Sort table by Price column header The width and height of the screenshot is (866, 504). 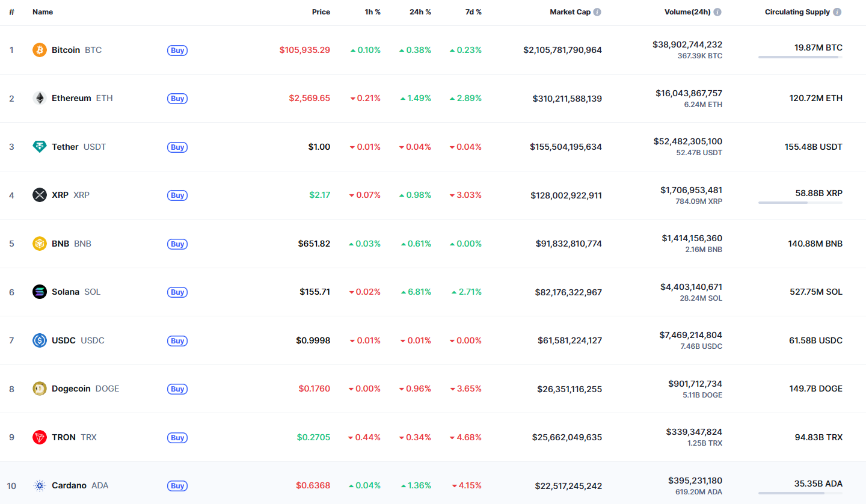tap(321, 12)
